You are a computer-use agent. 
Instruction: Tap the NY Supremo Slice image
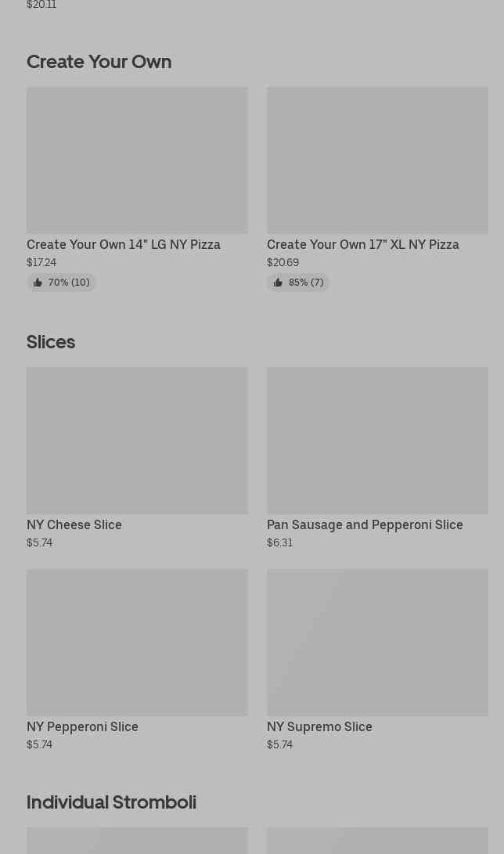(377, 642)
